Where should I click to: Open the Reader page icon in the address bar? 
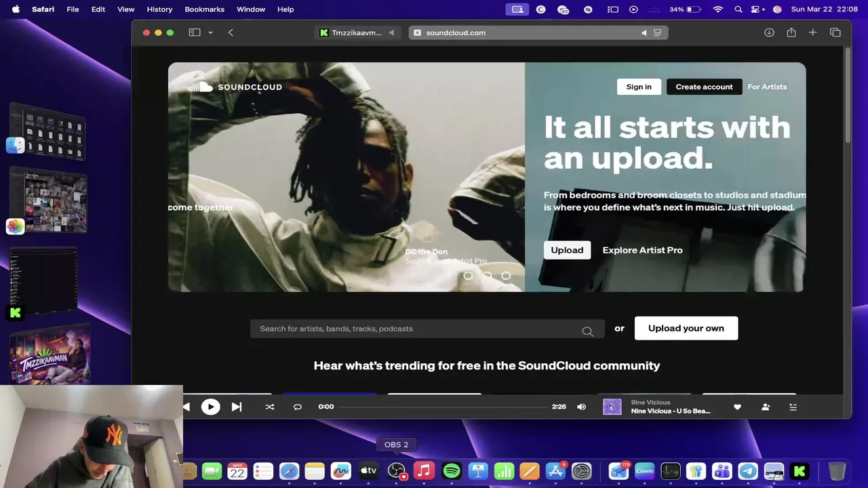click(657, 33)
